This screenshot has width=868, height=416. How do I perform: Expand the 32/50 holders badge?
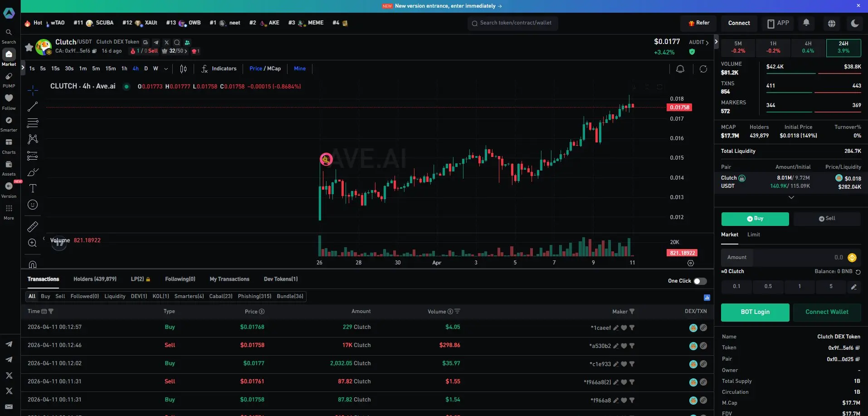[x=175, y=51]
